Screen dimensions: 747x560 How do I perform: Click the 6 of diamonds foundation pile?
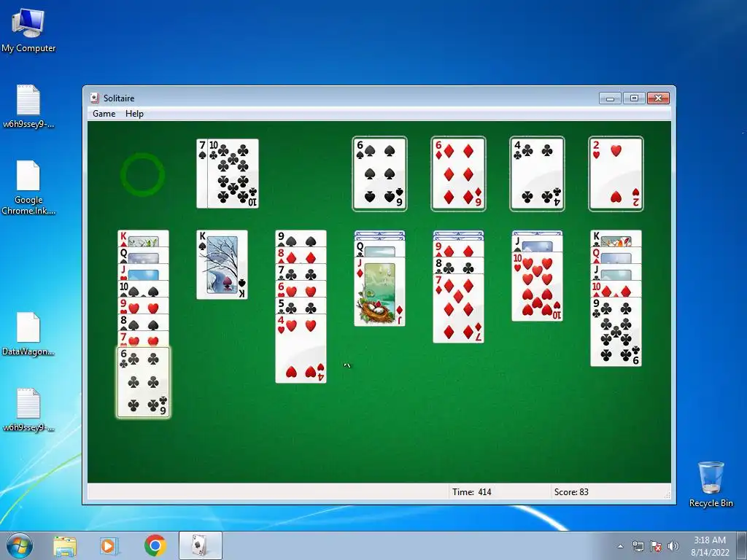pos(458,174)
